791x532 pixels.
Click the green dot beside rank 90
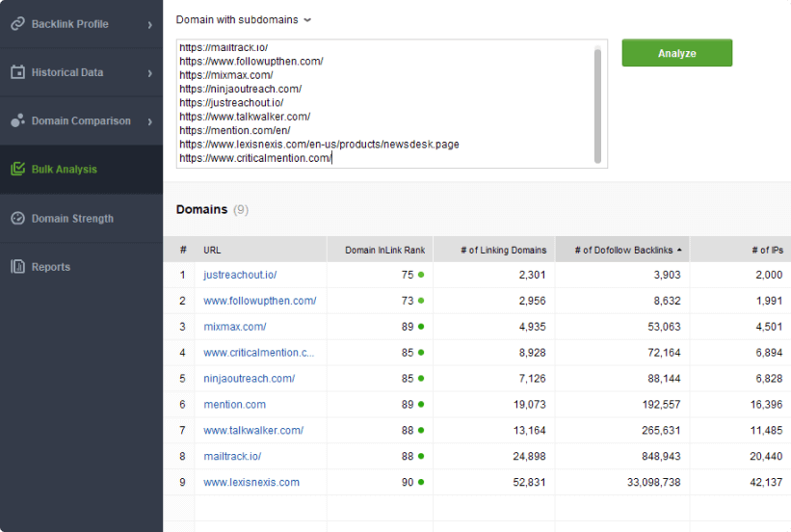421,482
